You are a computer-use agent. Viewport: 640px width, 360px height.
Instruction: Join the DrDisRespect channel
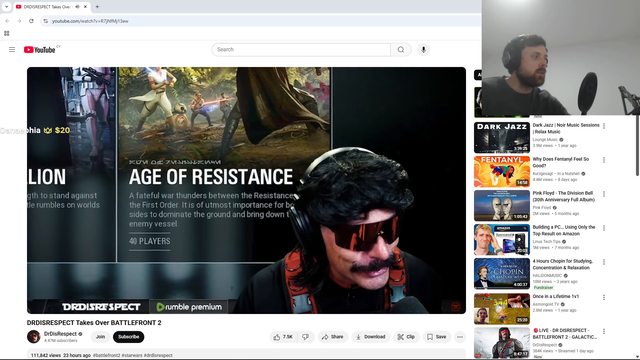coord(100,337)
